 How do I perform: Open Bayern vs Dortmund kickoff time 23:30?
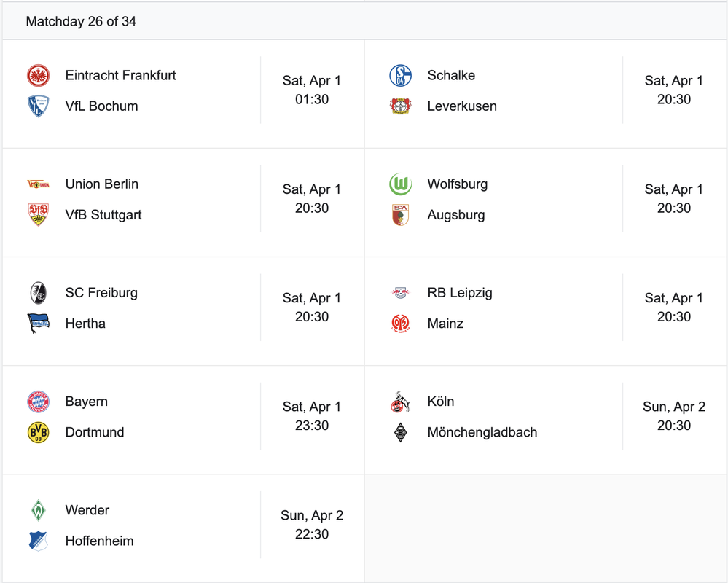coord(312,425)
